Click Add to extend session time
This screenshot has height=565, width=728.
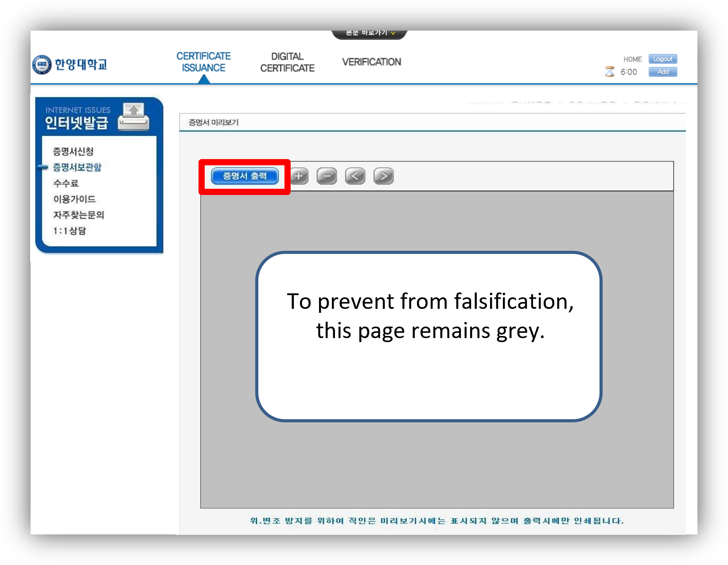pyautogui.click(x=662, y=72)
